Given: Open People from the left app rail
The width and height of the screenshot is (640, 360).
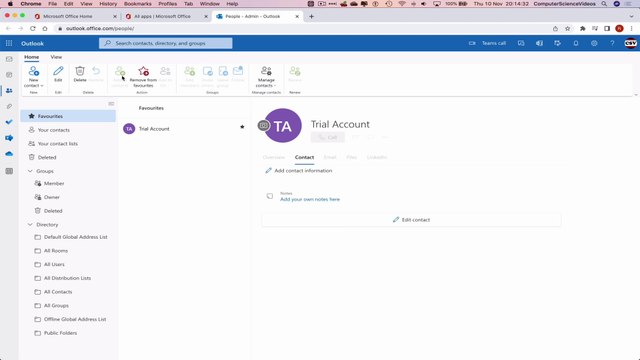Looking at the screenshot, I should point(9,91).
